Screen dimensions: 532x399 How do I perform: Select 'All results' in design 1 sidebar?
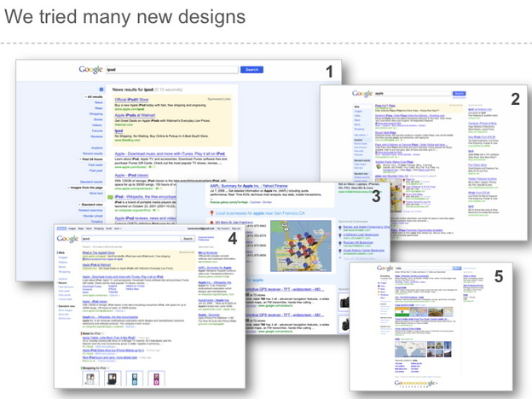[95, 97]
